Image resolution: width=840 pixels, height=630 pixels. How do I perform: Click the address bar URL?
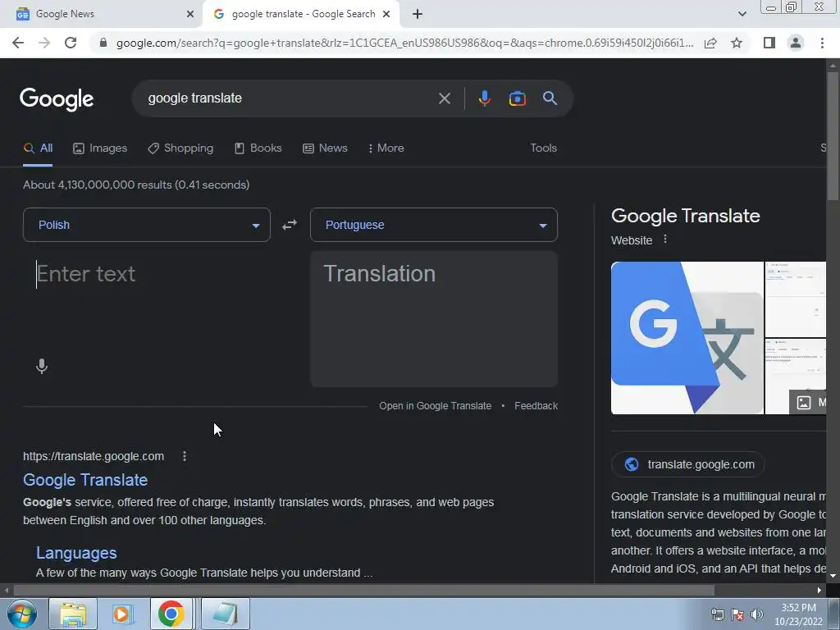click(x=404, y=43)
